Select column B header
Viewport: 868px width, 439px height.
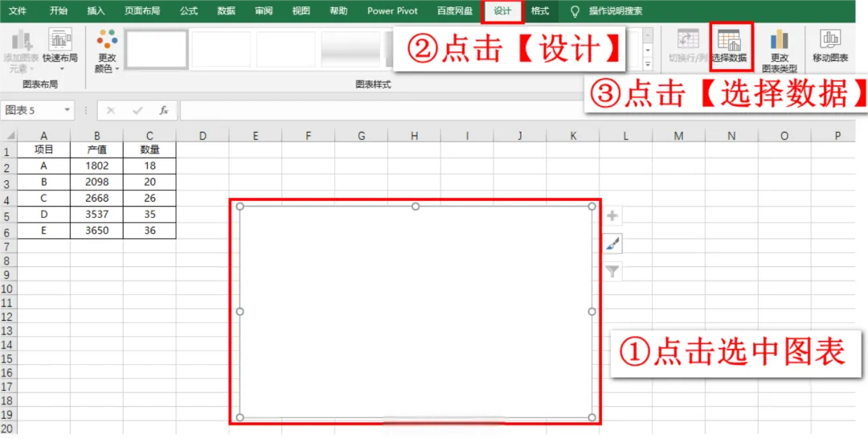pos(97,136)
